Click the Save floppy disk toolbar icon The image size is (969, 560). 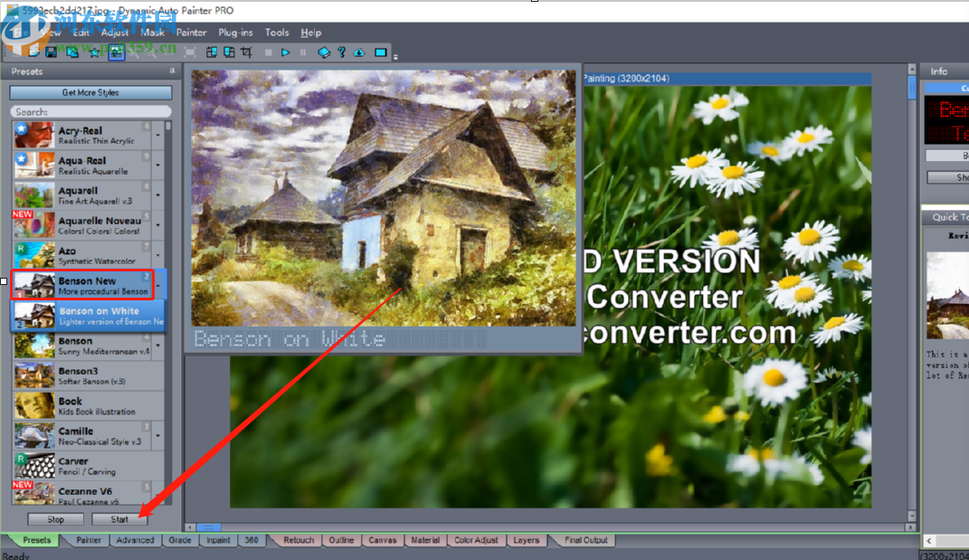52,52
